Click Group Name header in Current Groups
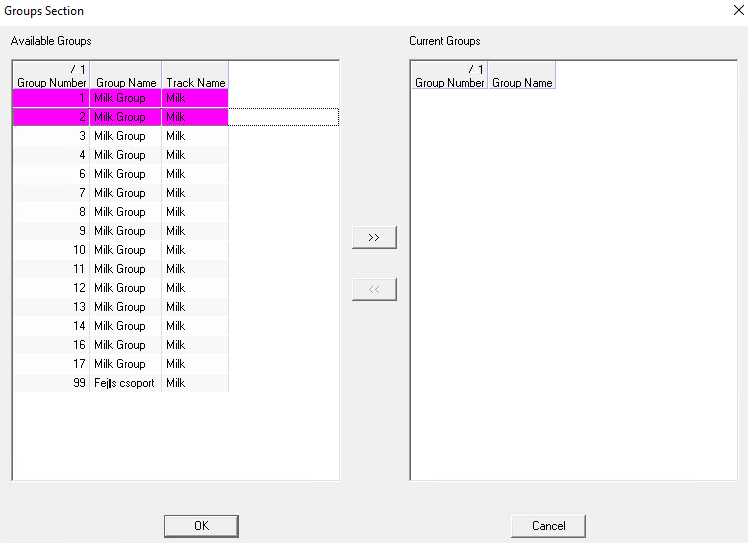Viewport: 748px width, 543px height. [522, 82]
